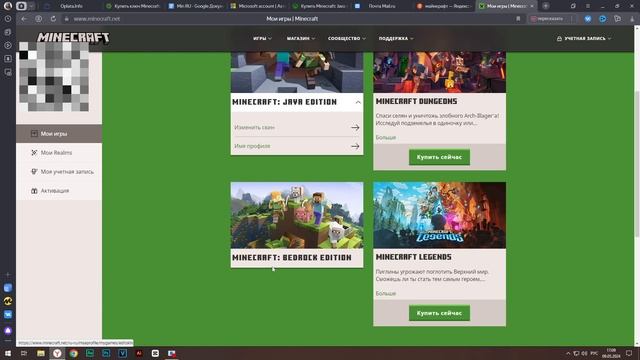
Task: Close the Мои игры Minecraft tab
Action: click(x=532, y=6)
